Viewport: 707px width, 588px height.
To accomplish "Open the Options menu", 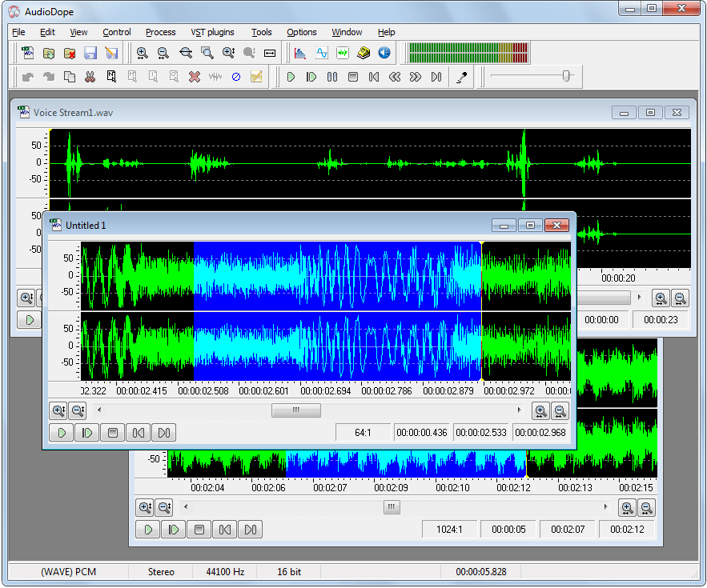I will [x=302, y=32].
